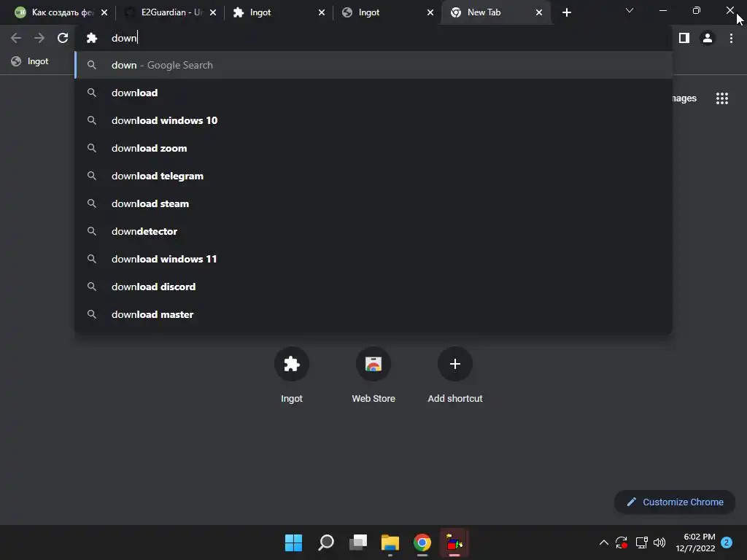Image resolution: width=747 pixels, height=560 pixels.
Task: Open the network tray icon
Action: coord(642,542)
